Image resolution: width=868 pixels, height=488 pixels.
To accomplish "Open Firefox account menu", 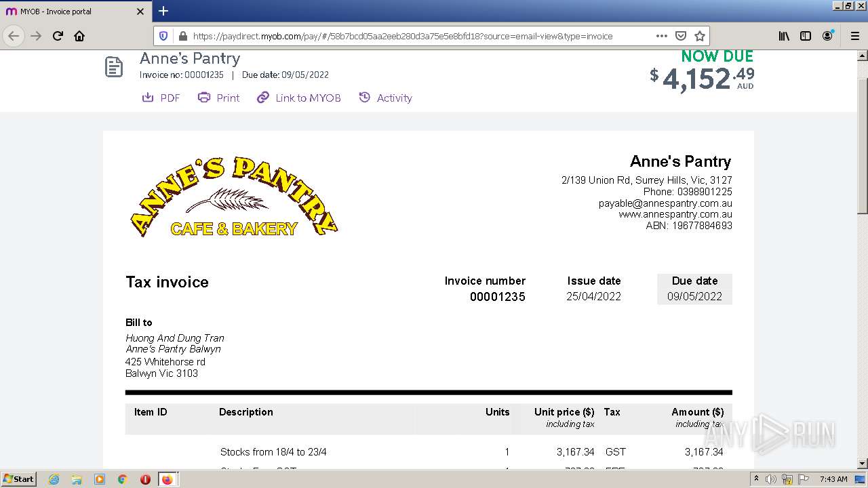I will 827,36.
